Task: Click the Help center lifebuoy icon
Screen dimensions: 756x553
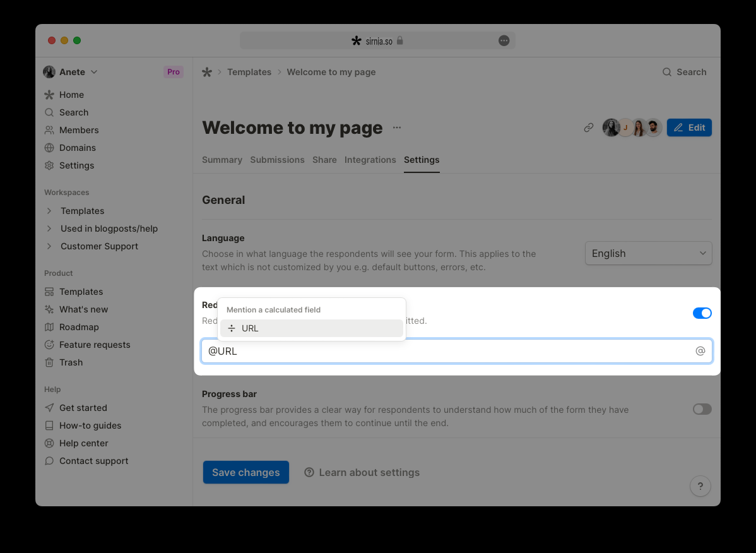Action: pos(49,443)
